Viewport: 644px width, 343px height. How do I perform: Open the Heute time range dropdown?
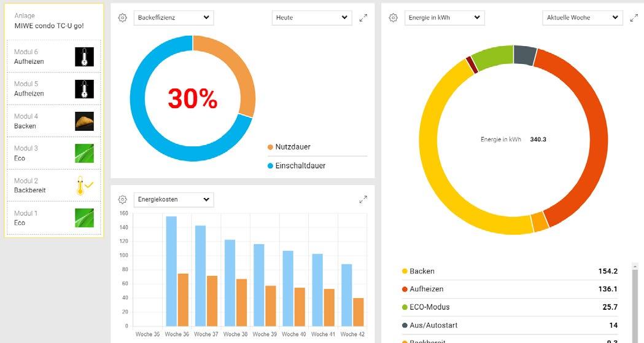312,18
